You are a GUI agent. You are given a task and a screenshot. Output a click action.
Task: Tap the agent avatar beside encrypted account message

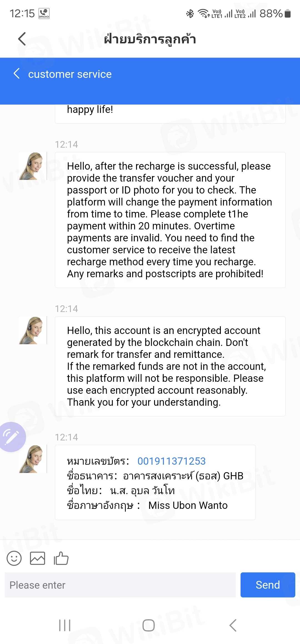pyautogui.click(x=32, y=330)
